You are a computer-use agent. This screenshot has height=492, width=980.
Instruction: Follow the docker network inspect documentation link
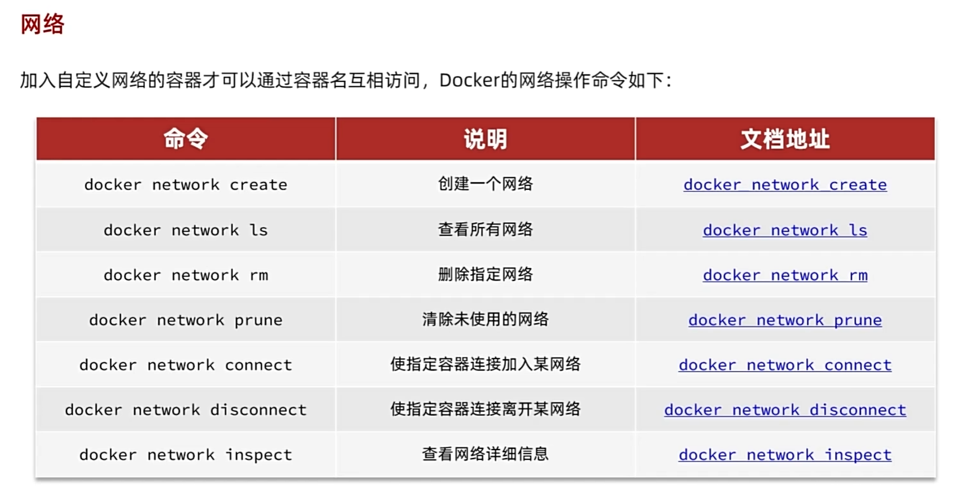click(784, 454)
